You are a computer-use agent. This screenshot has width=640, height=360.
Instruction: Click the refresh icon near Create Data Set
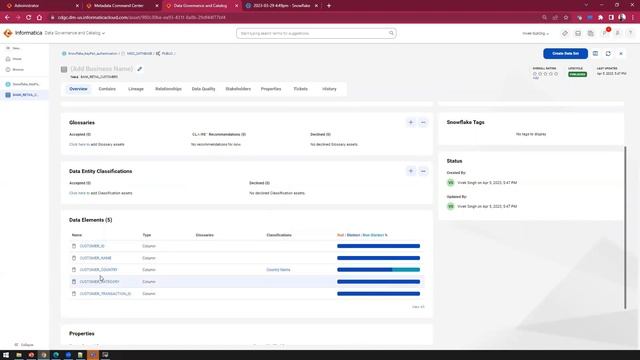pos(608,53)
